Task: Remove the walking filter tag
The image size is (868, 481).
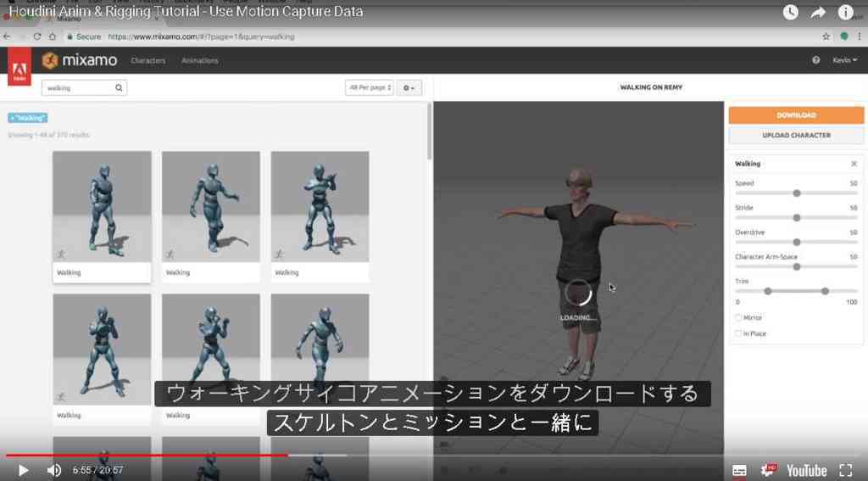Action: 28,117
